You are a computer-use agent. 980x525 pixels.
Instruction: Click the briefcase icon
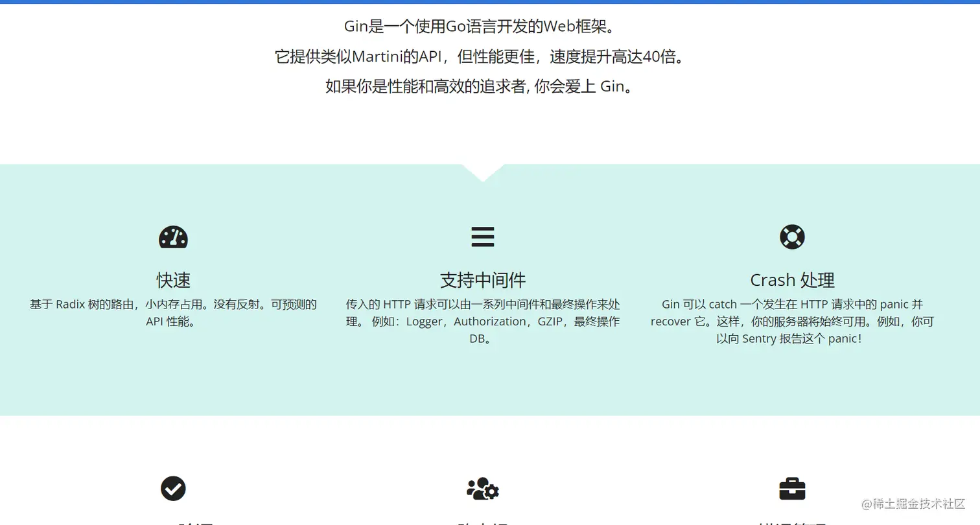[x=792, y=489]
